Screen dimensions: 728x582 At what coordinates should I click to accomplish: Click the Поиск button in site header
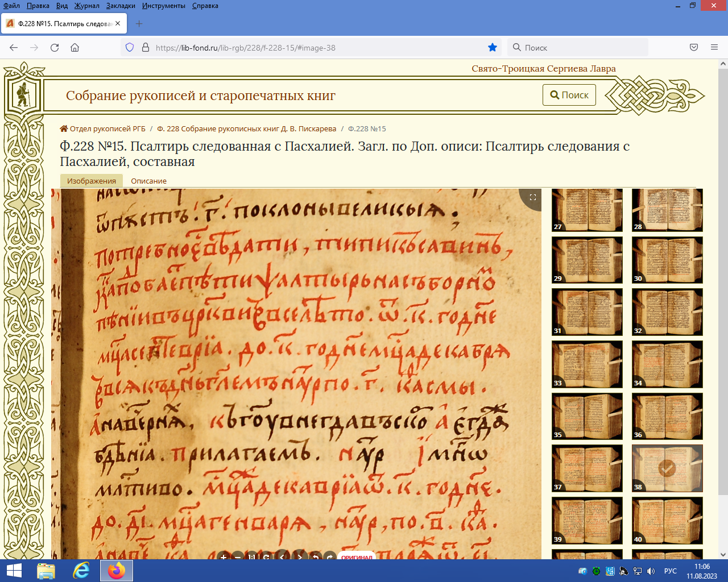569,95
